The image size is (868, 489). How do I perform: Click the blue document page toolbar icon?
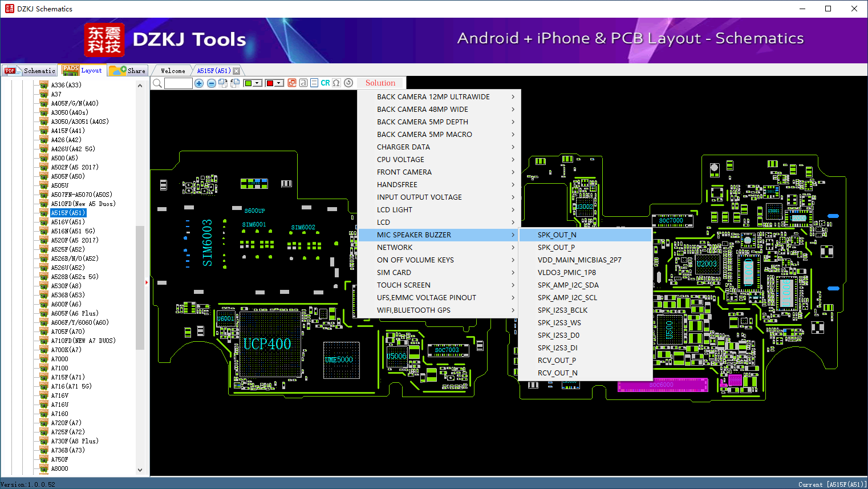tap(314, 83)
